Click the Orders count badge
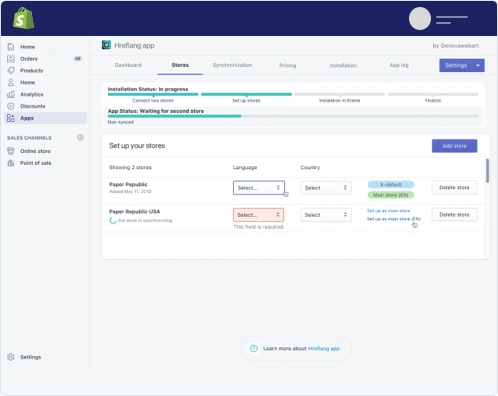This screenshot has height=396, width=498. pyautogui.click(x=78, y=59)
